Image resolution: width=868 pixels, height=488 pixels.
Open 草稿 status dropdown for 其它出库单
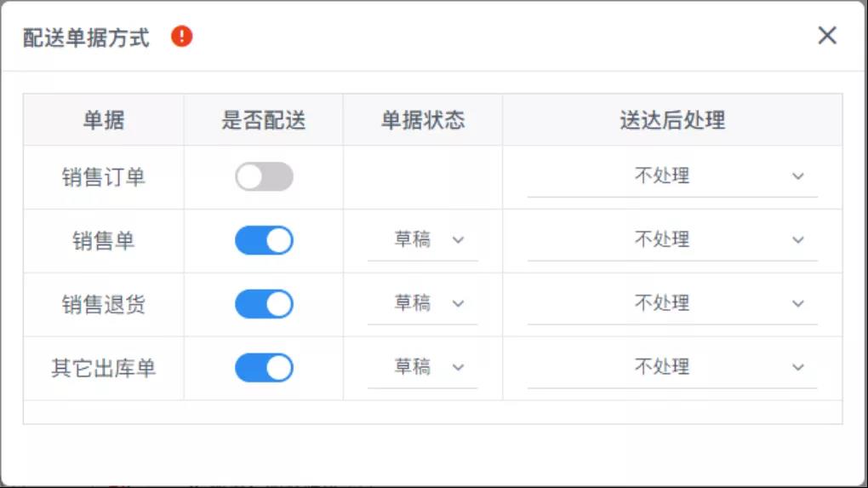[423, 368]
